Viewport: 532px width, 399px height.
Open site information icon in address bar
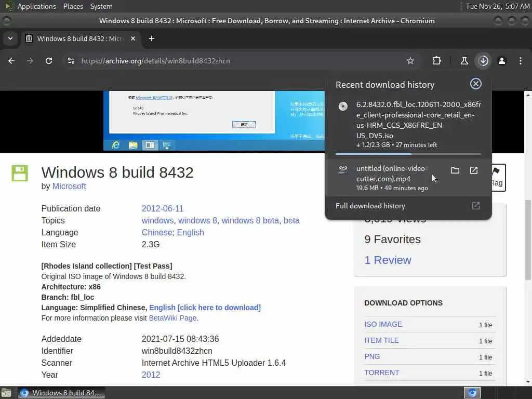coord(71,61)
